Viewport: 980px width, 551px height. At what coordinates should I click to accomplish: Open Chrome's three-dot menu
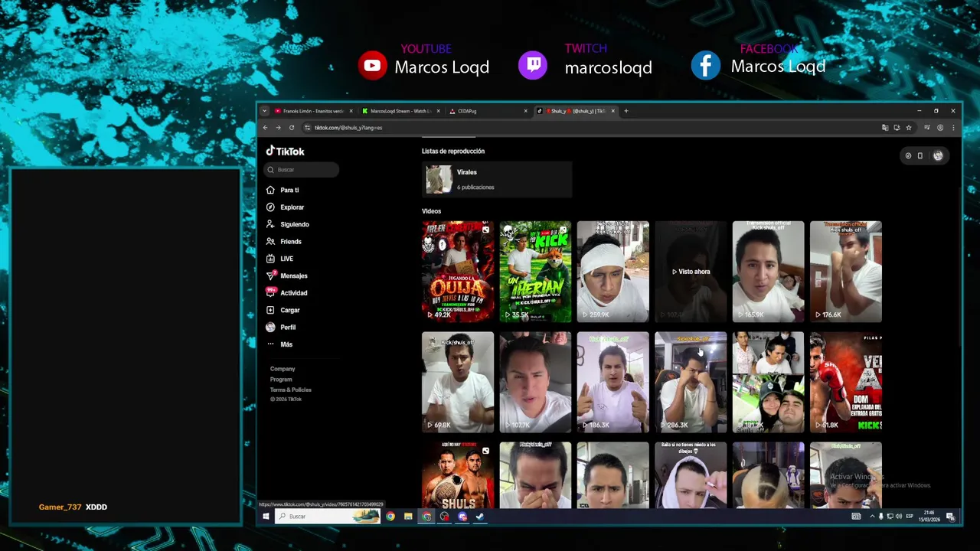(953, 128)
